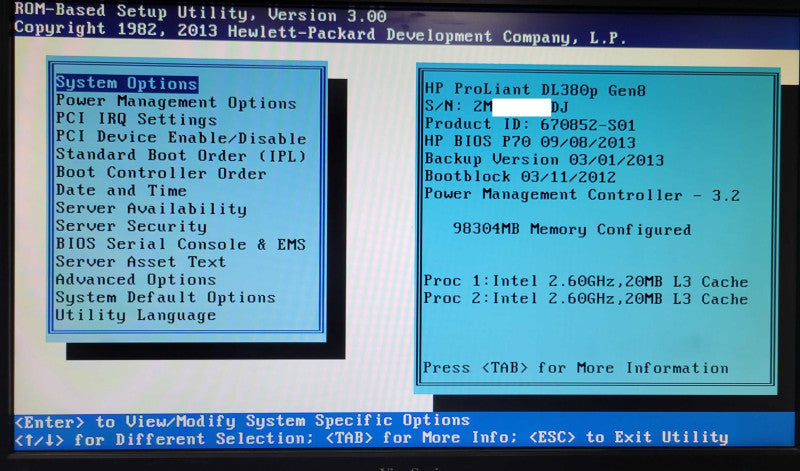Viewport: 800px width, 471px height.
Task: Select Date and Time entry
Action: [x=121, y=190]
